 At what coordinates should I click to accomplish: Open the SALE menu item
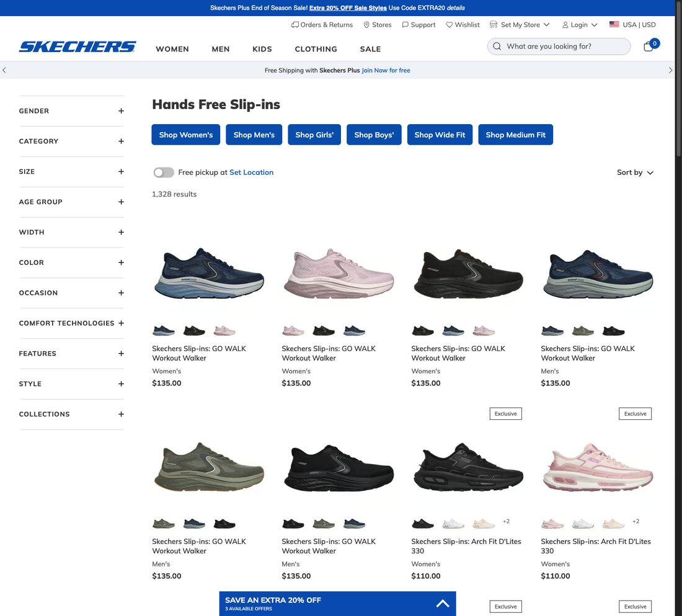coord(370,49)
